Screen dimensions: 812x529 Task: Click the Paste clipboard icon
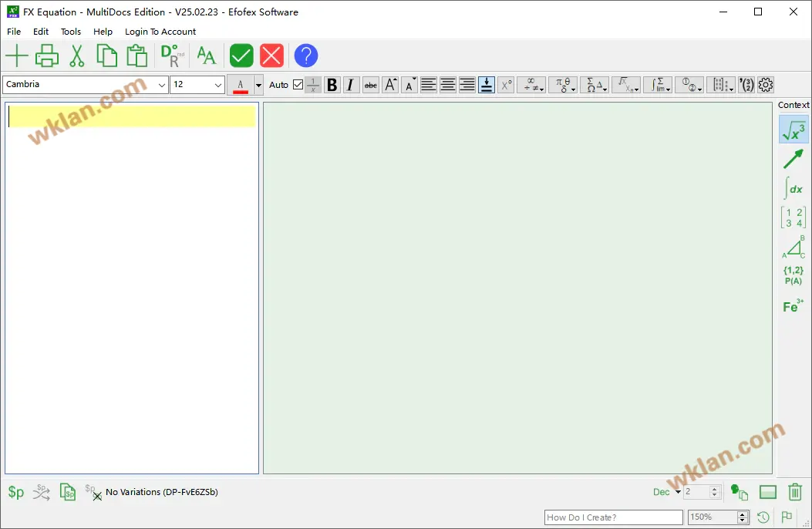[137, 56]
